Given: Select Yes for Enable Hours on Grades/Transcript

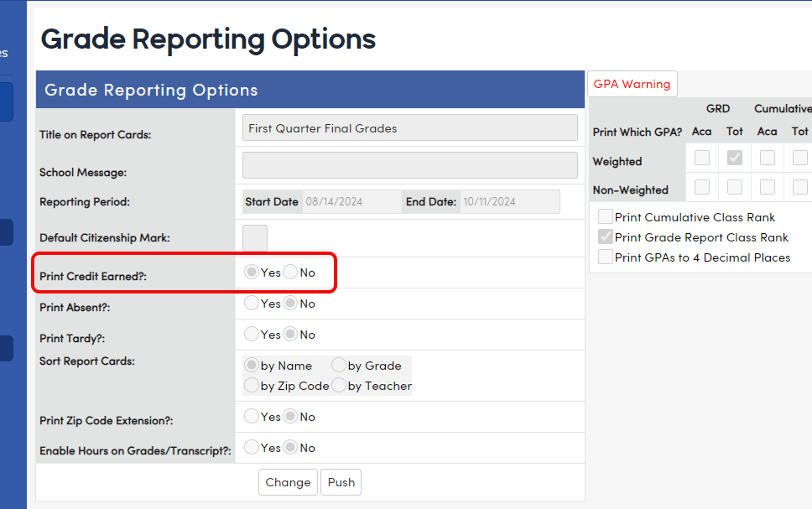Looking at the screenshot, I should (252, 448).
